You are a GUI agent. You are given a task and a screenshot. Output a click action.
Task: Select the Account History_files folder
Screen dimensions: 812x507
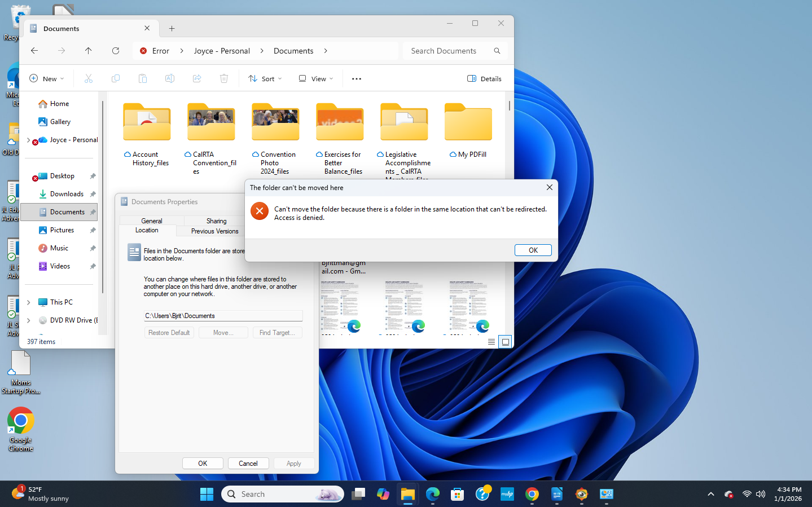click(x=147, y=135)
